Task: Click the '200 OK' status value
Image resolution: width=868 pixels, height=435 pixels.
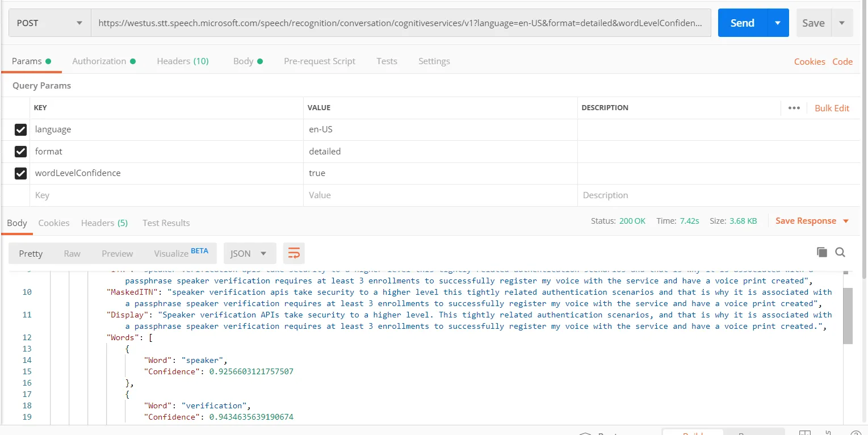Action: tap(632, 221)
